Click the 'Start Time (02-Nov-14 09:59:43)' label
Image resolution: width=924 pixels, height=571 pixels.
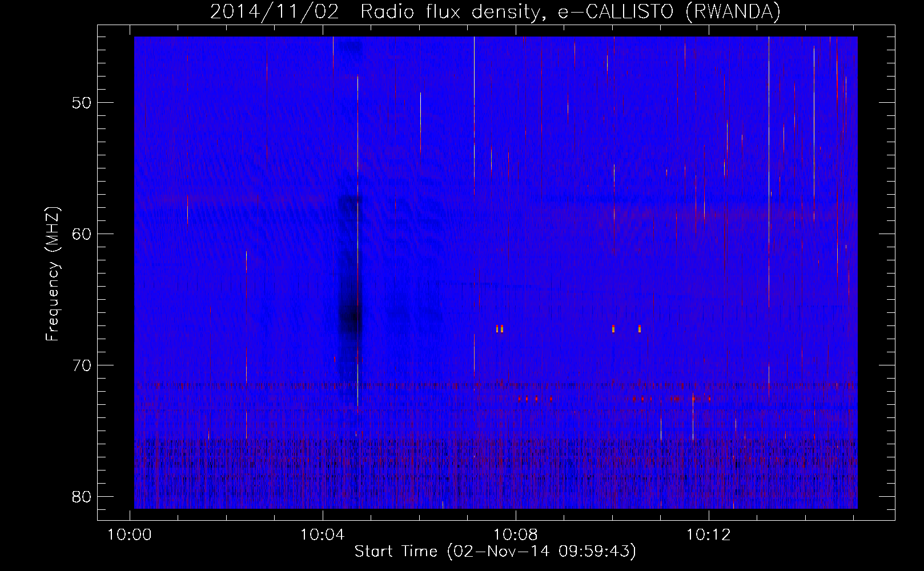point(495,552)
